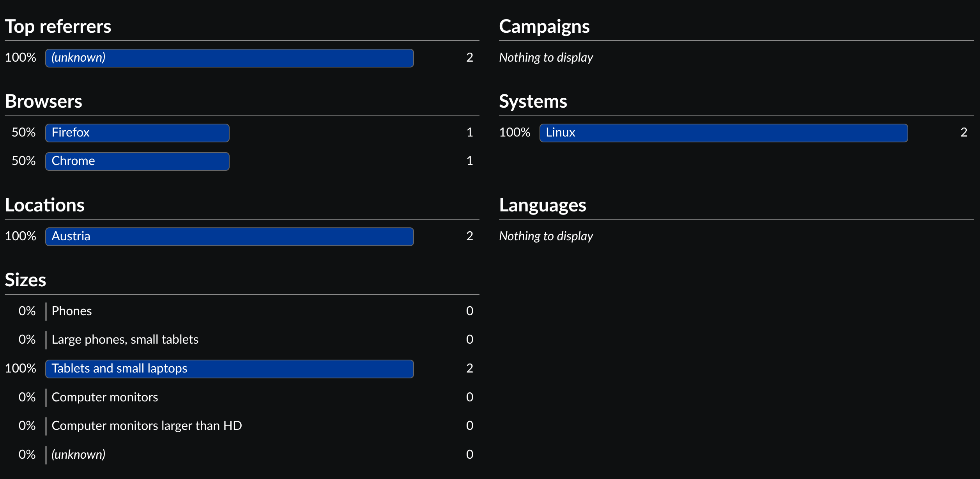Click the Systems section heading
The width and height of the screenshot is (980, 479).
click(533, 102)
